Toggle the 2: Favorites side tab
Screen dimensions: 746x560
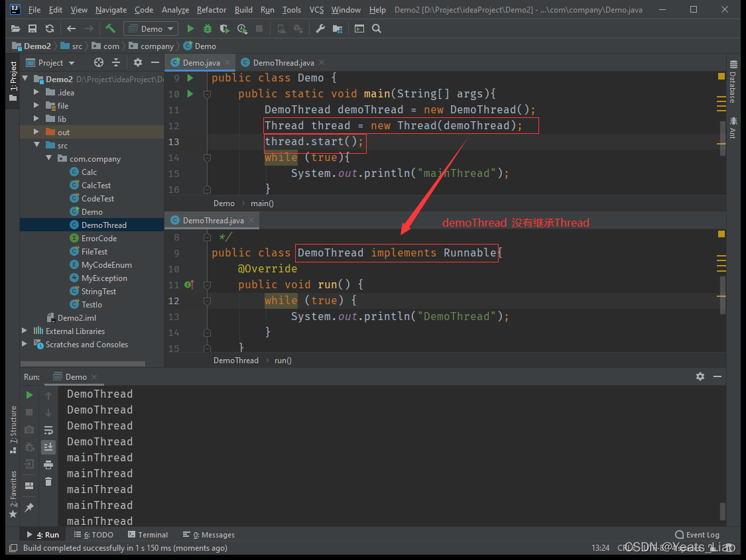pyautogui.click(x=13, y=494)
